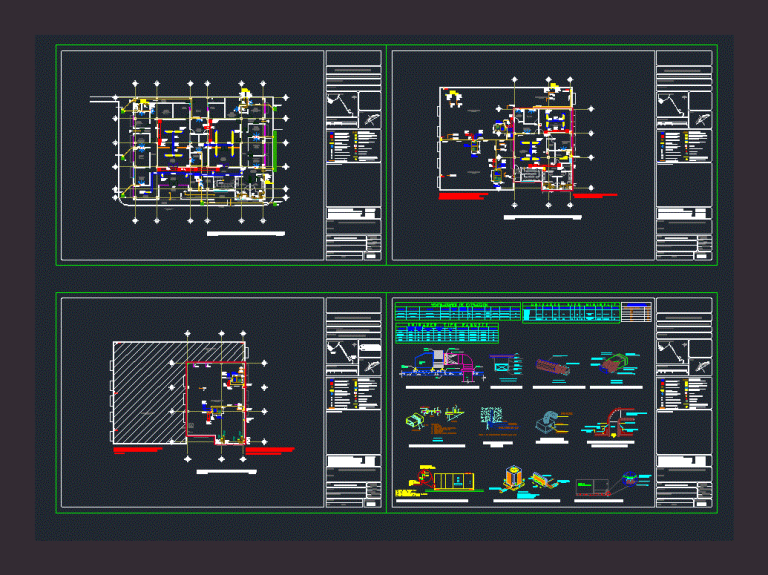Pick the green table on the detail sheet's second row
This screenshot has height=575, width=768.
447,333
